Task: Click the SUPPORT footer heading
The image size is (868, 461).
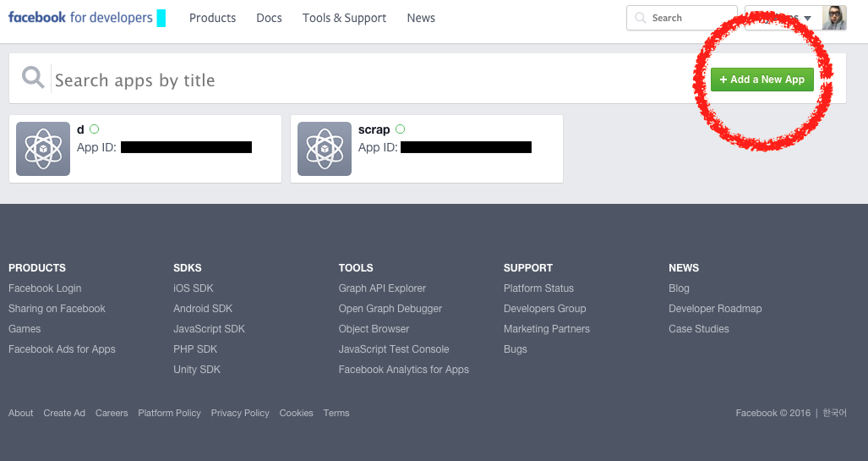Action: (x=528, y=267)
